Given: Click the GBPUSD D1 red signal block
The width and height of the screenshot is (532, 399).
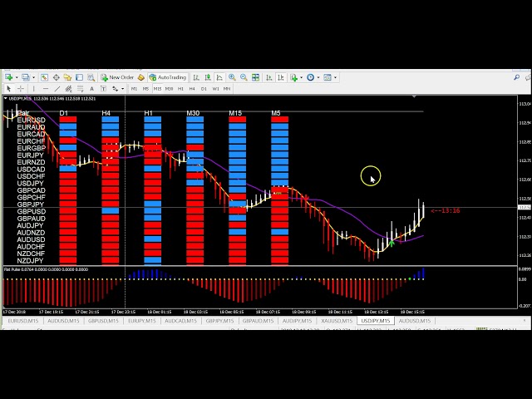Looking at the screenshot, I should (68, 211).
